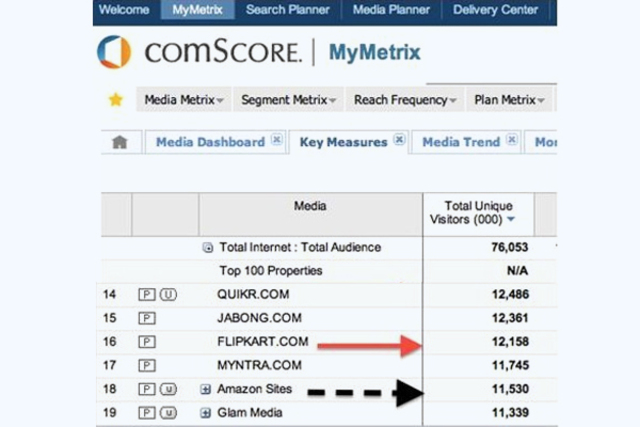Click the MyMetrix heading link

tap(375, 52)
